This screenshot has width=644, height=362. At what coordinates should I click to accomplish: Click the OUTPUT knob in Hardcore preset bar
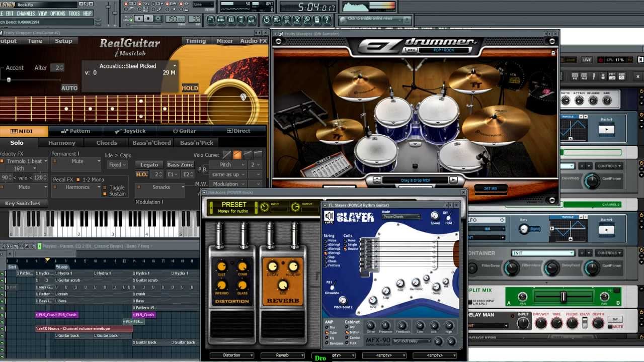click(x=295, y=207)
